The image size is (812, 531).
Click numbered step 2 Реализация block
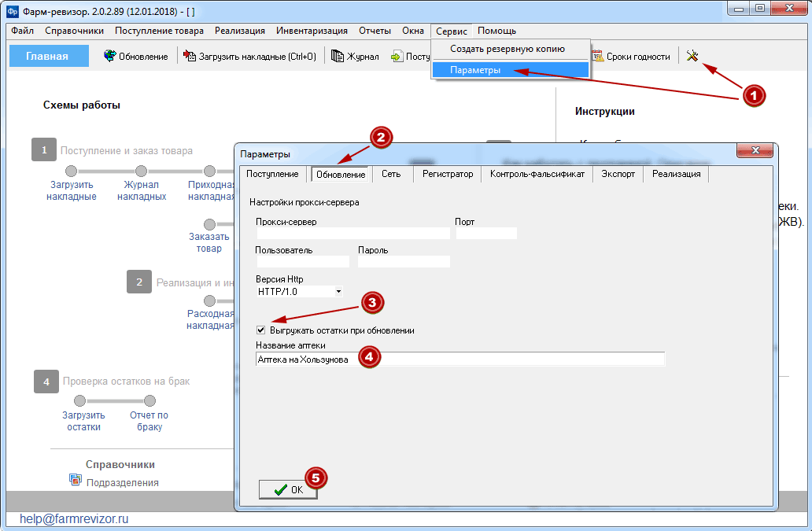click(139, 282)
